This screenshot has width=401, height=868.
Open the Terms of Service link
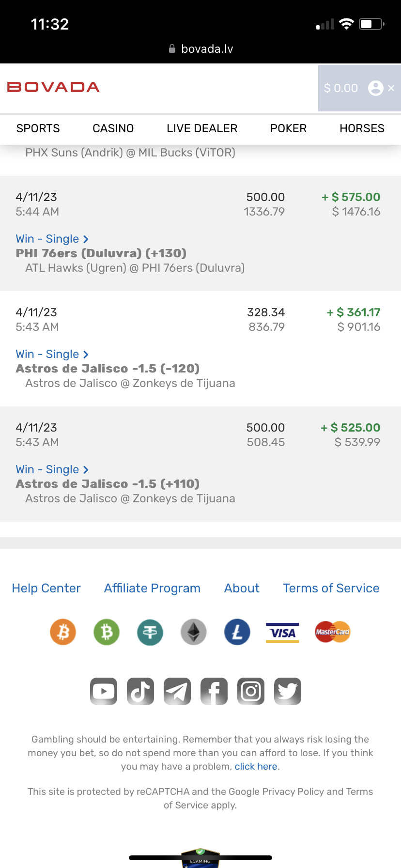331,588
